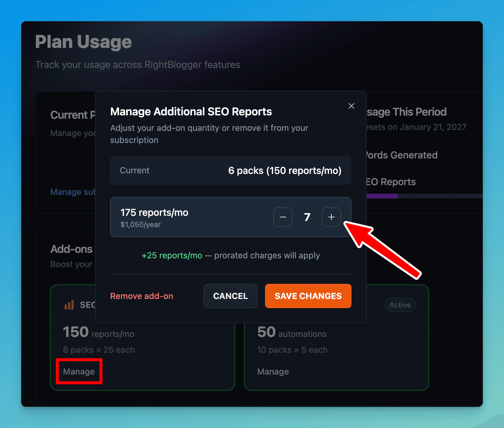
Task: Select the orange bar chart SEO icon
Action: click(x=69, y=305)
